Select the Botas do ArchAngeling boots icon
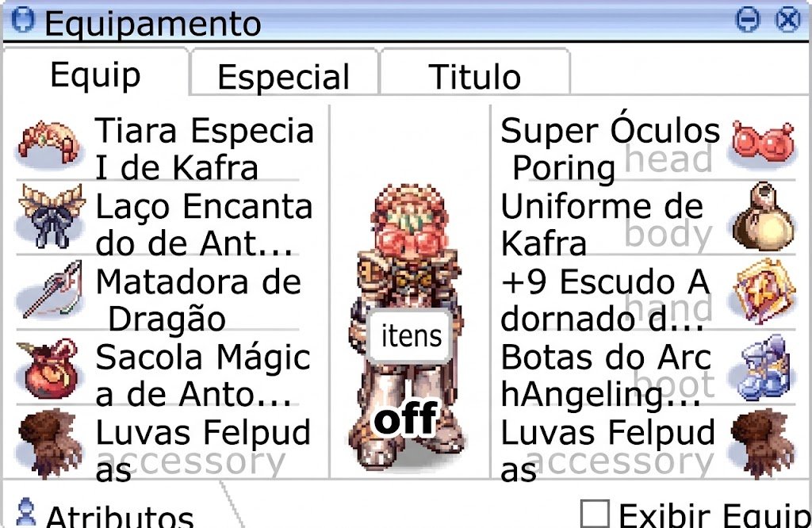The image size is (812, 528). click(764, 368)
